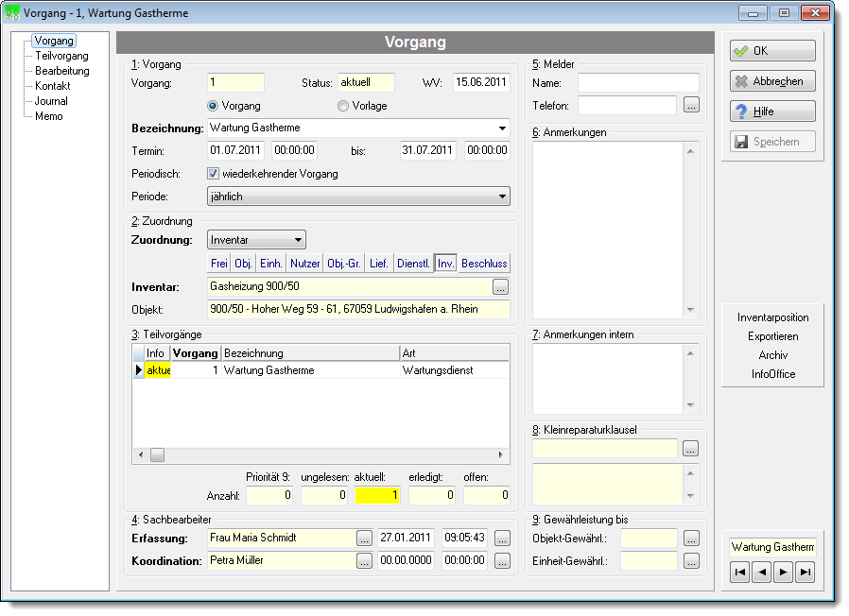Jump to first record navigation button

tap(739, 573)
